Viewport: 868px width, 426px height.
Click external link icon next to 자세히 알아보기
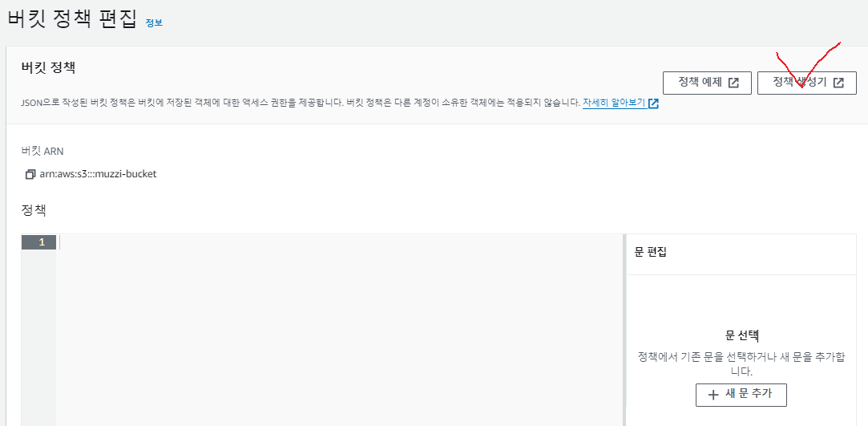click(653, 103)
